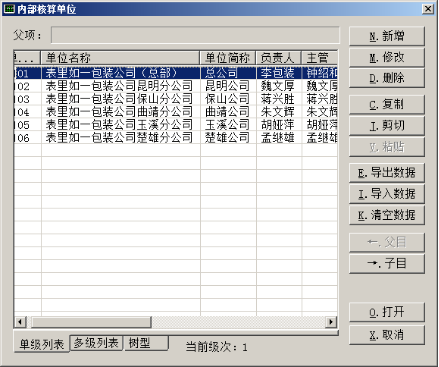Click the T. 剪切 button

[387, 126]
